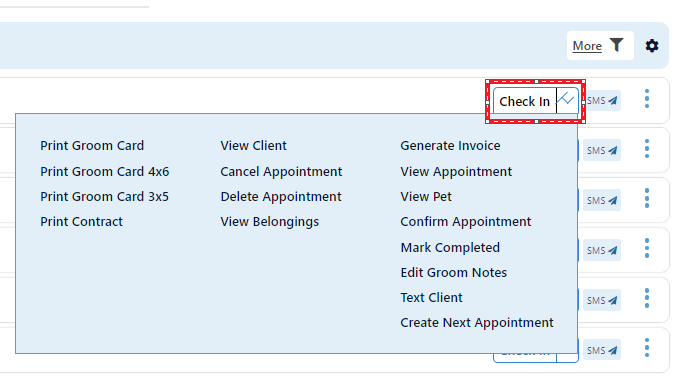The image size is (676, 383).
Task: Select Print Groom Card 4x6
Action: click(104, 172)
